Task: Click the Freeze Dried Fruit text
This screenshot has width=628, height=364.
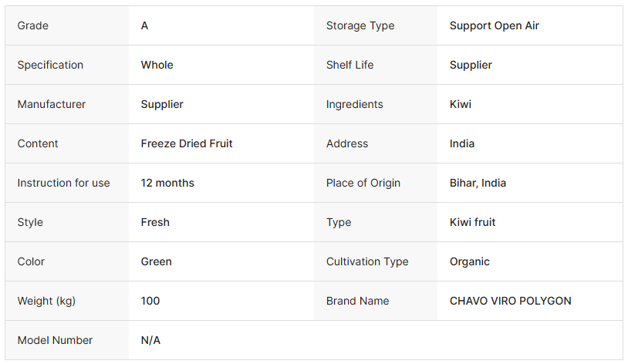Action: tap(186, 143)
